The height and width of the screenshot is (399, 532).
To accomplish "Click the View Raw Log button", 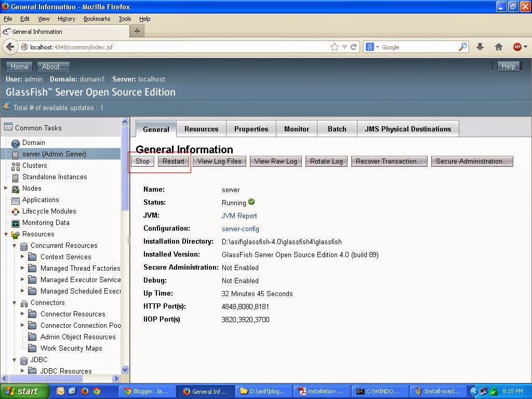I will coord(275,161).
